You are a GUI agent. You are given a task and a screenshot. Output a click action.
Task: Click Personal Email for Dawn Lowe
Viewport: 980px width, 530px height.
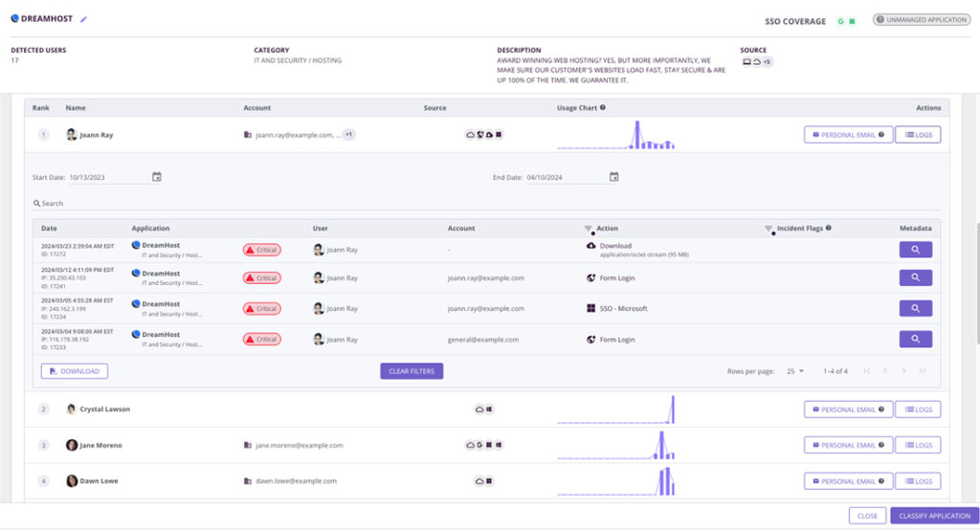pos(848,481)
